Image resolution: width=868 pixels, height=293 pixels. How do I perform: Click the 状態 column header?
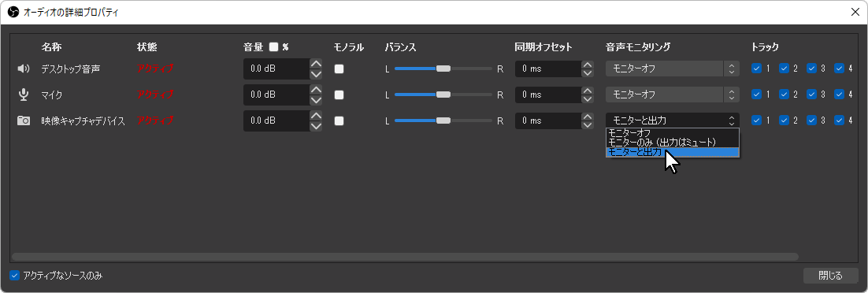pyautogui.click(x=147, y=47)
